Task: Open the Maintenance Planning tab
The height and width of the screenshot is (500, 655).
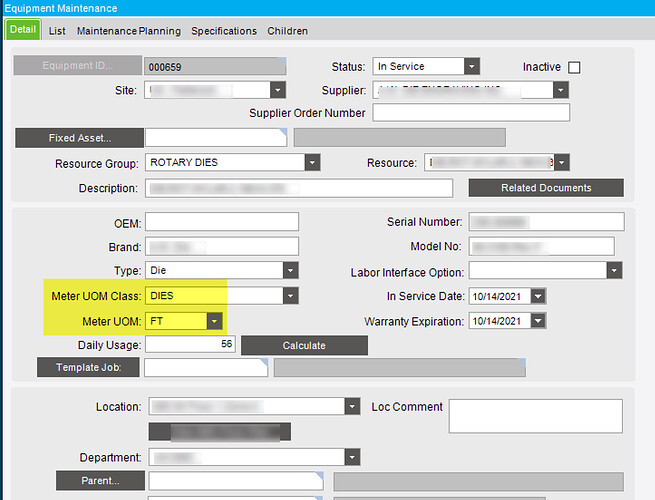Action: pos(129,31)
